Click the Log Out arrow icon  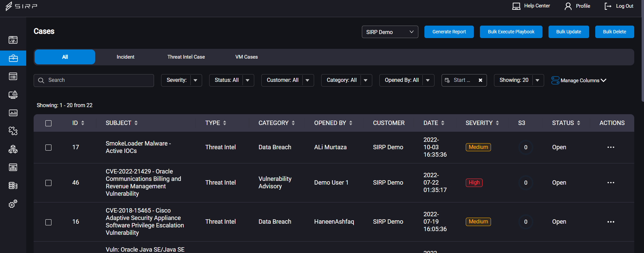point(608,6)
